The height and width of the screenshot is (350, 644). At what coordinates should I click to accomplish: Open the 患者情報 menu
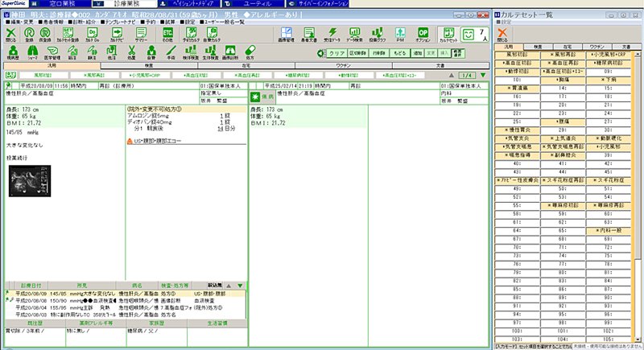pyautogui.click(x=51, y=22)
